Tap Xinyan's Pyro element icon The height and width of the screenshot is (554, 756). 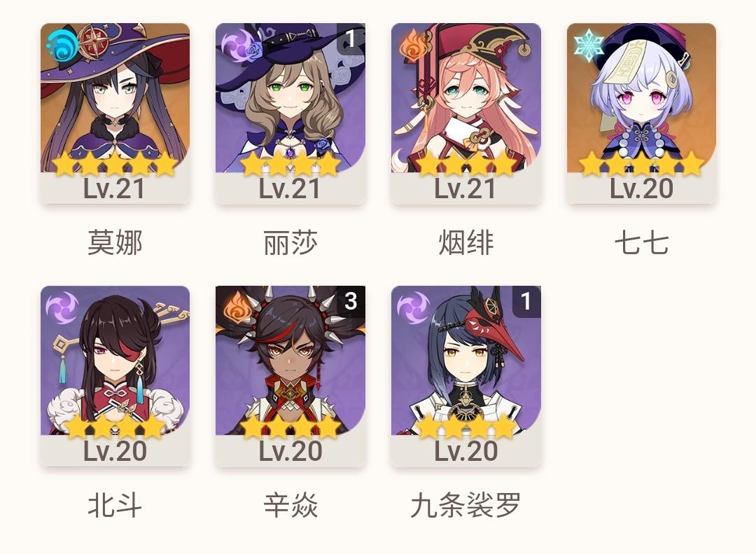click(x=237, y=307)
